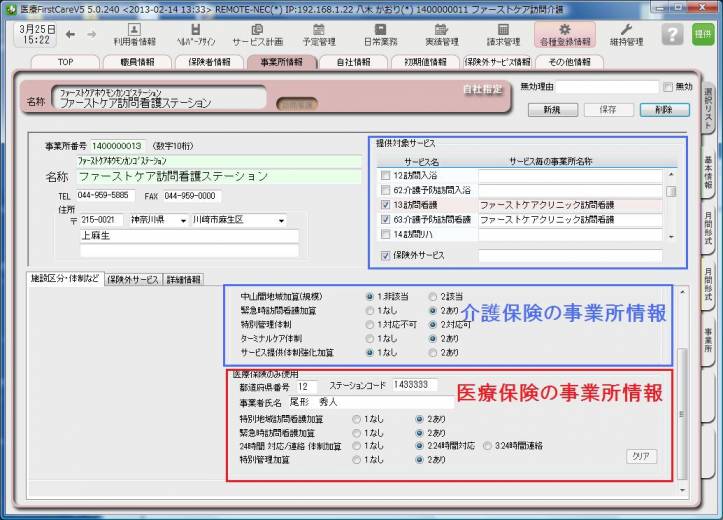
Task: Go to 予定管理 calendar icon
Action: click(x=319, y=35)
